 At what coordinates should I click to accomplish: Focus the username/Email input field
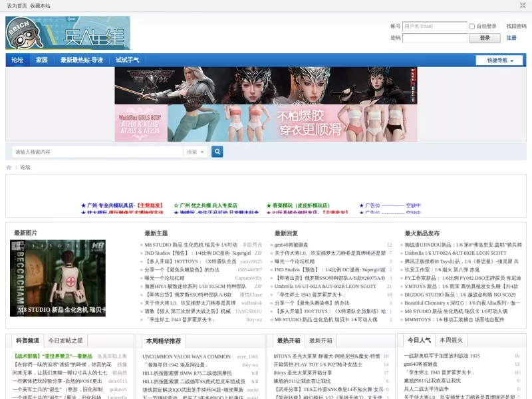[x=435, y=26]
